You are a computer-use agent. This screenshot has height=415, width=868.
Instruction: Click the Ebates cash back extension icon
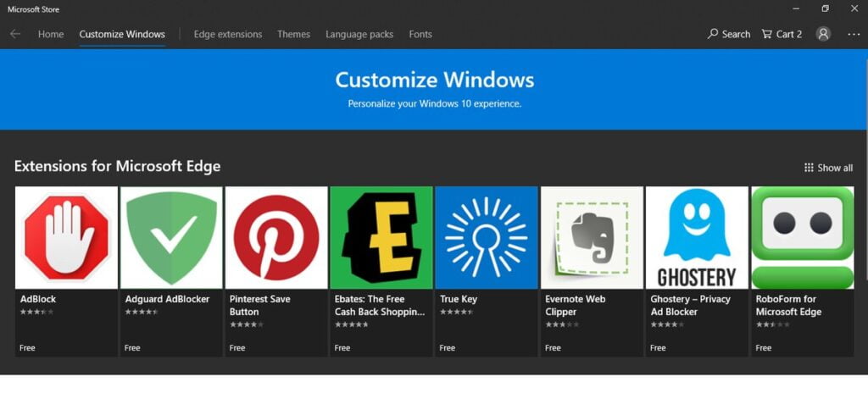(x=381, y=237)
